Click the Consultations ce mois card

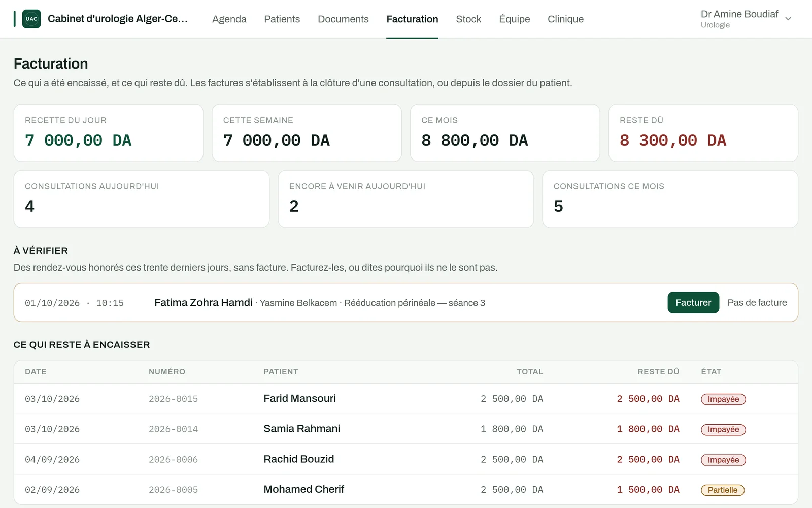670,199
